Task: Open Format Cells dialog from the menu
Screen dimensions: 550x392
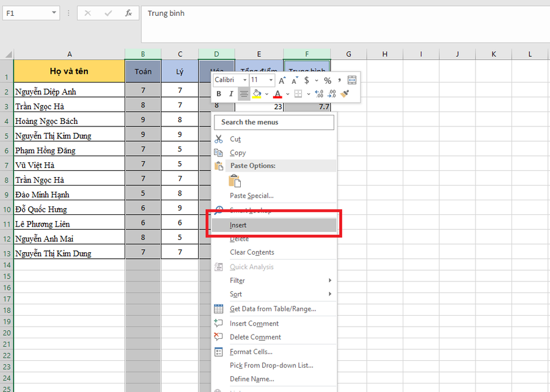Action: pyautogui.click(x=274, y=352)
